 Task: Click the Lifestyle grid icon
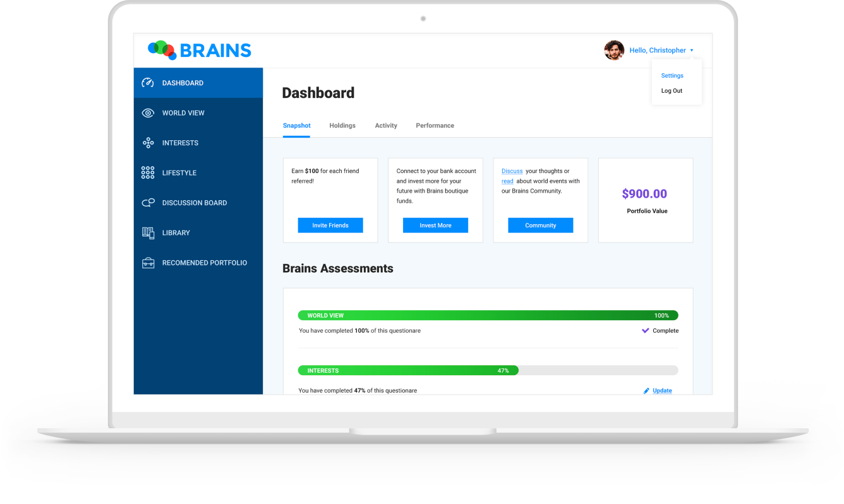click(148, 172)
